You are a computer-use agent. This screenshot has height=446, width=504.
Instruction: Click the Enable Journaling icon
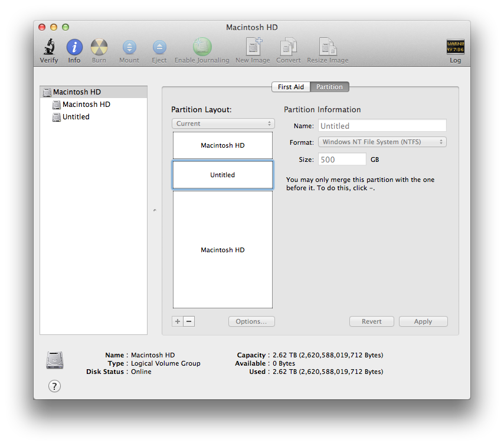pyautogui.click(x=202, y=47)
